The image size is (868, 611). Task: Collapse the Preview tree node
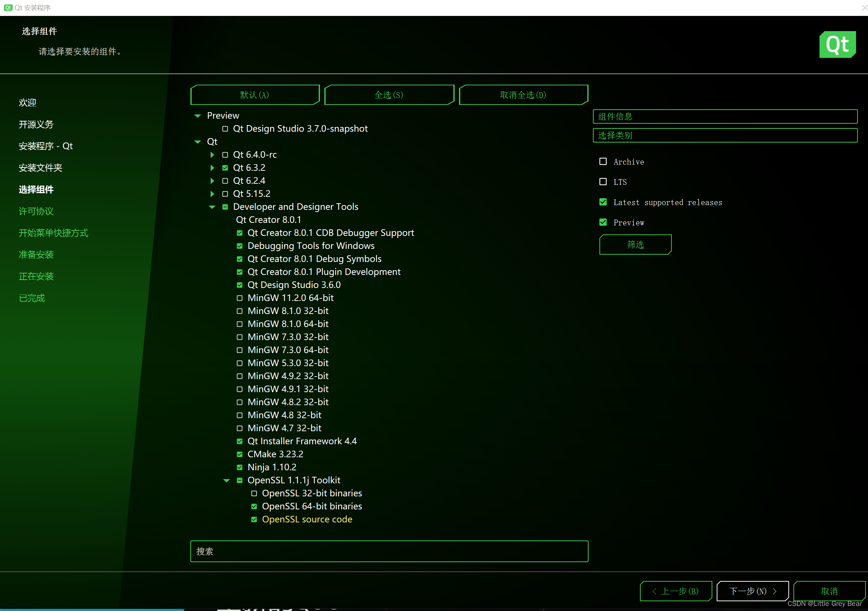point(197,116)
